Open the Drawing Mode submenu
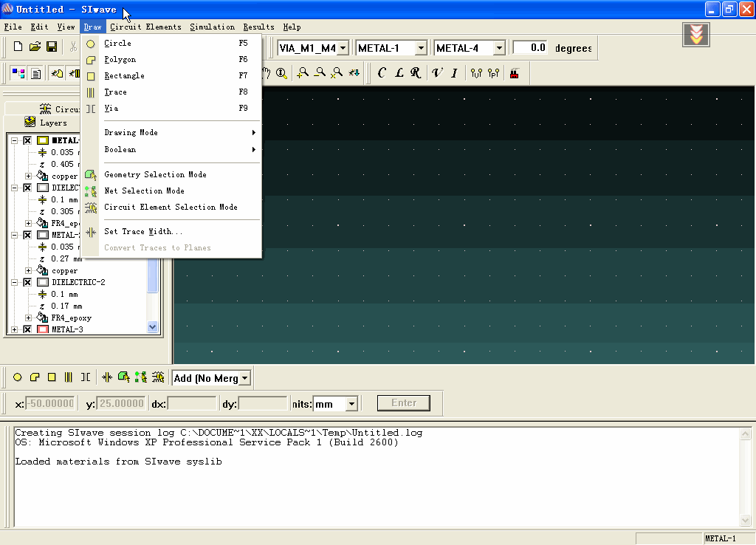The height and width of the screenshot is (545, 756). [x=171, y=133]
